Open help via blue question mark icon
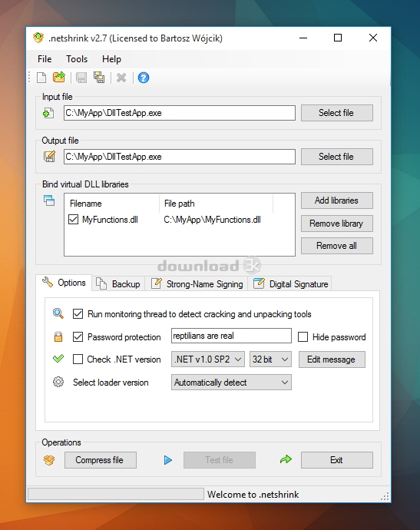The height and width of the screenshot is (530, 420). coord(144,78)
